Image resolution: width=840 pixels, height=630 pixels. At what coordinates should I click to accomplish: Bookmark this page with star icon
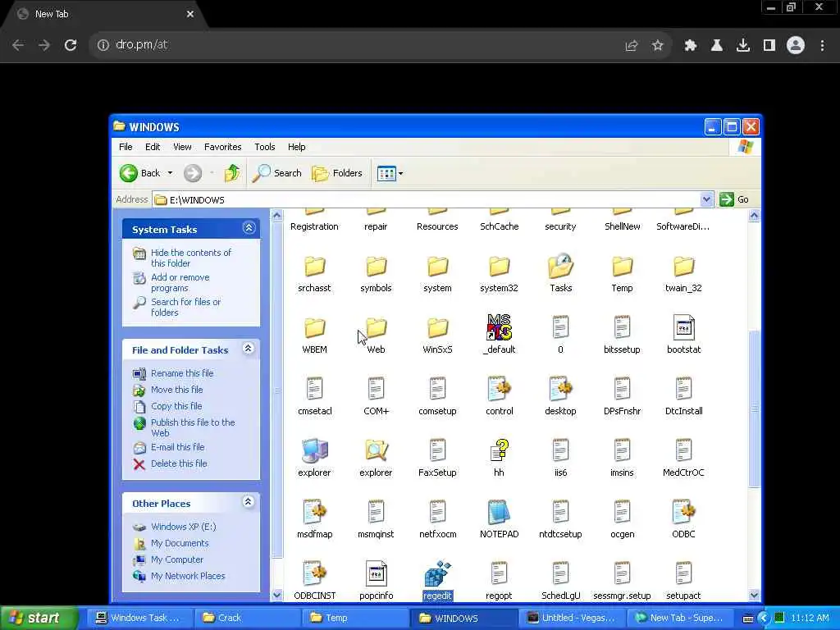click(658, 45)
